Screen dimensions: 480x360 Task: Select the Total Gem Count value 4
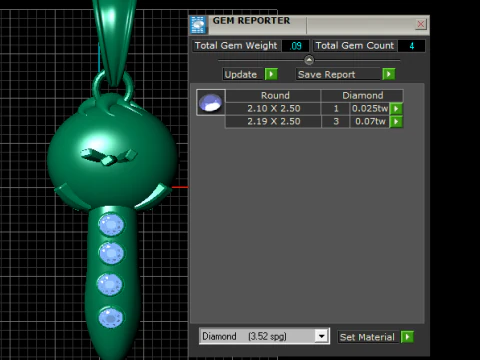(x=412, y=46)
